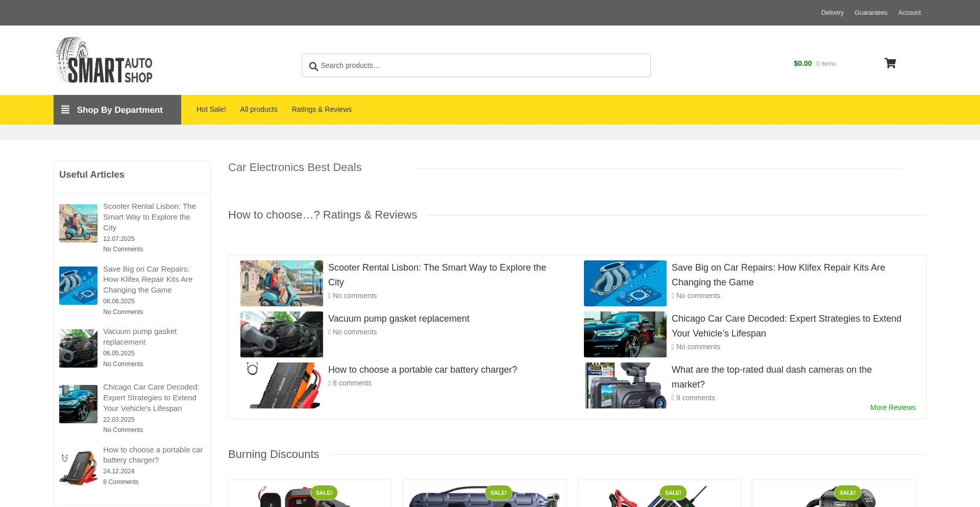Click main battery charger review image
Screen dimensions: 980x507
coord(282,385)
